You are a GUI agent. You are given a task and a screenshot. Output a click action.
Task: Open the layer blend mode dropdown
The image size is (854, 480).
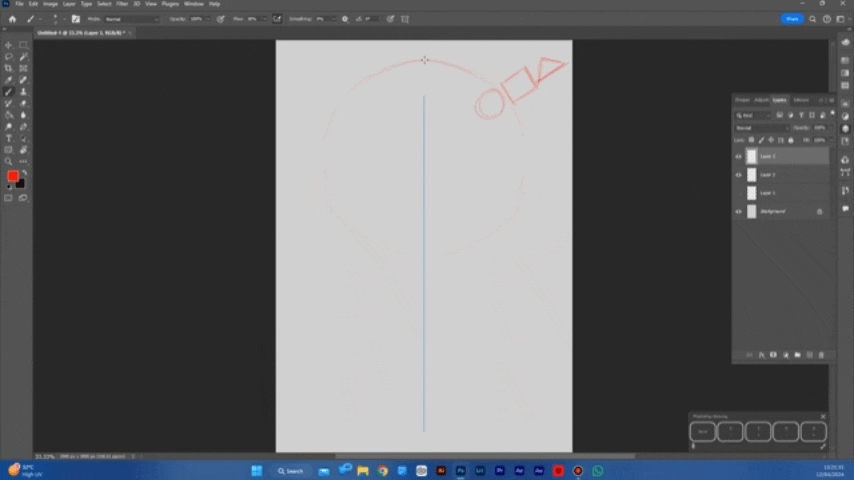760,128
